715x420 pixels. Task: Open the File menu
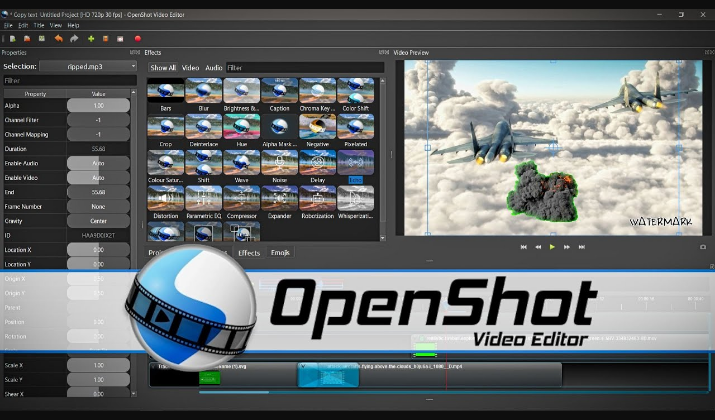click(8, 26)
